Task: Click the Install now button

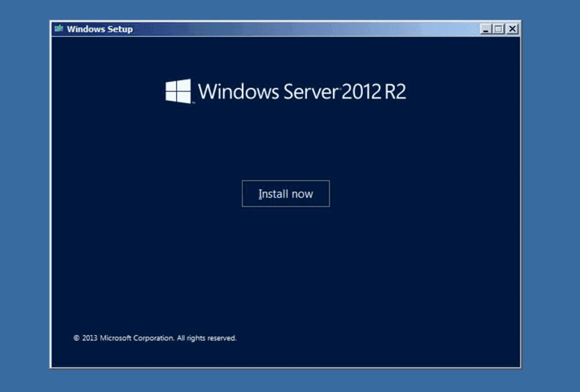Action: click(x=286, y=194)
